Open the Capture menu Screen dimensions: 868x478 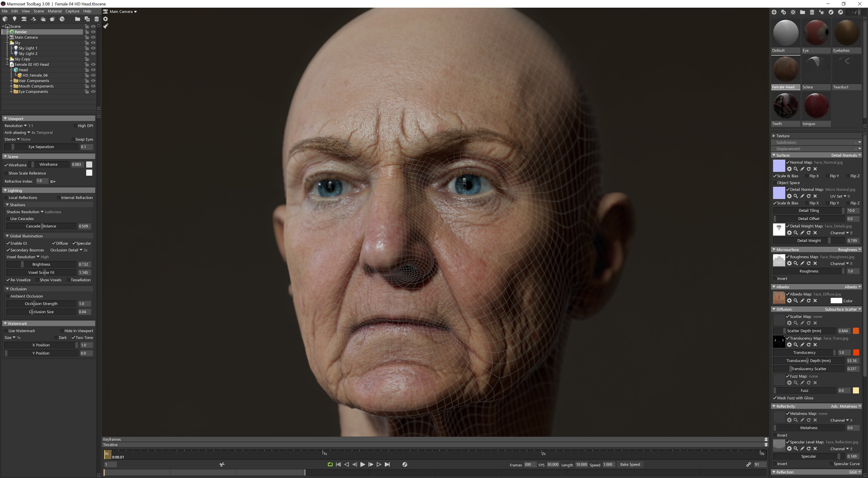click(x=72, y=11)
